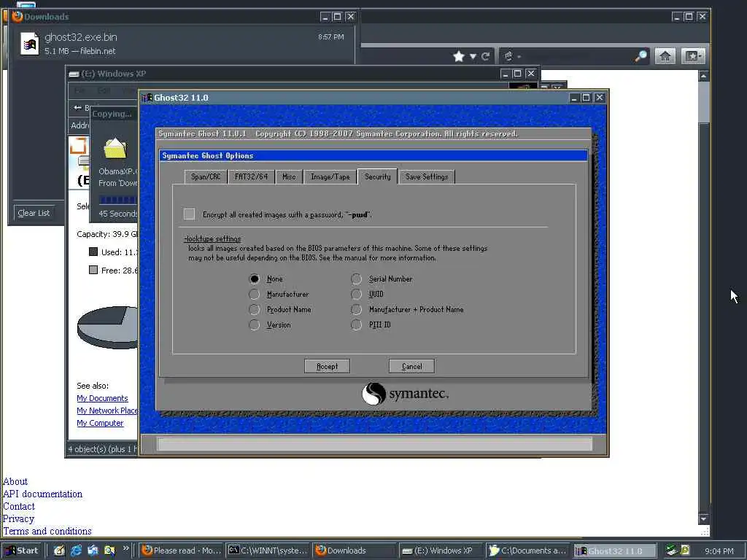
Task: Open search engine selector in Firefox search box
Action: (512, 56)
